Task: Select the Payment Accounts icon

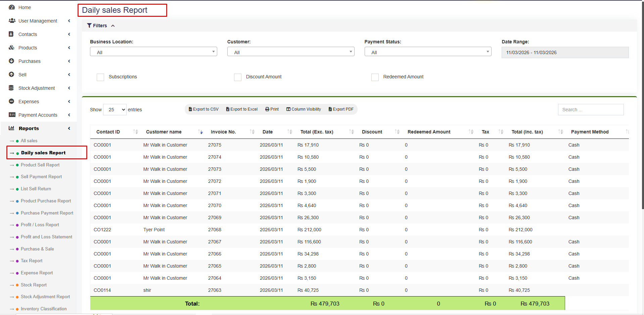Action: click(x=12, y=115)
